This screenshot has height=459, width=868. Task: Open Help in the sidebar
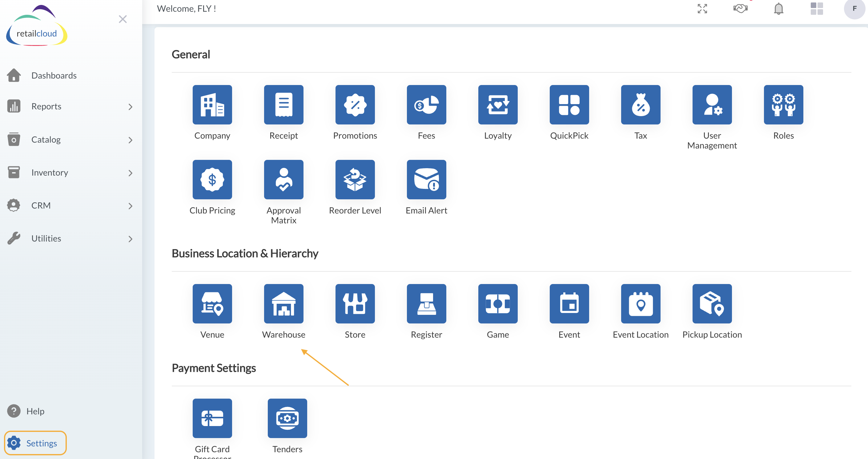pos(26,411)
